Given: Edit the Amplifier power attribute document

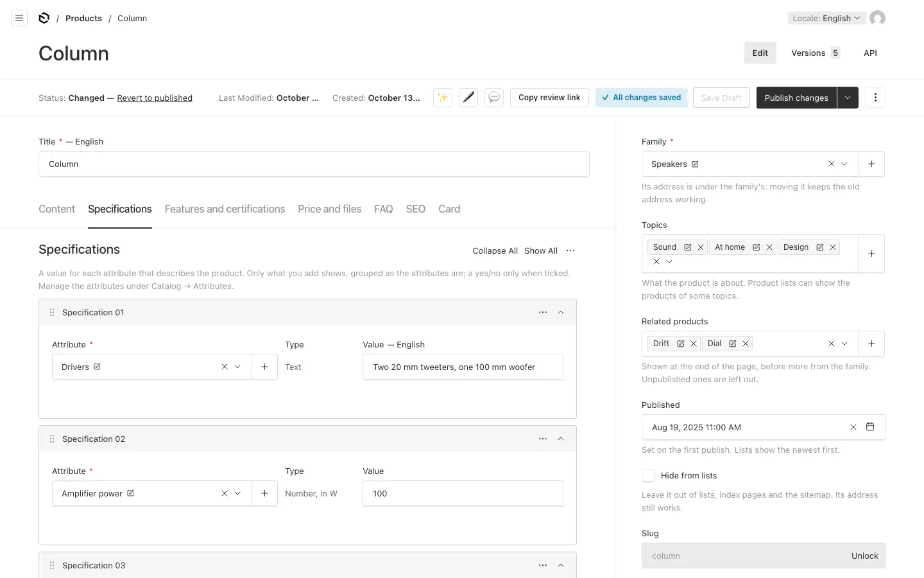Looking at the screenshot, I should (130, 493).
